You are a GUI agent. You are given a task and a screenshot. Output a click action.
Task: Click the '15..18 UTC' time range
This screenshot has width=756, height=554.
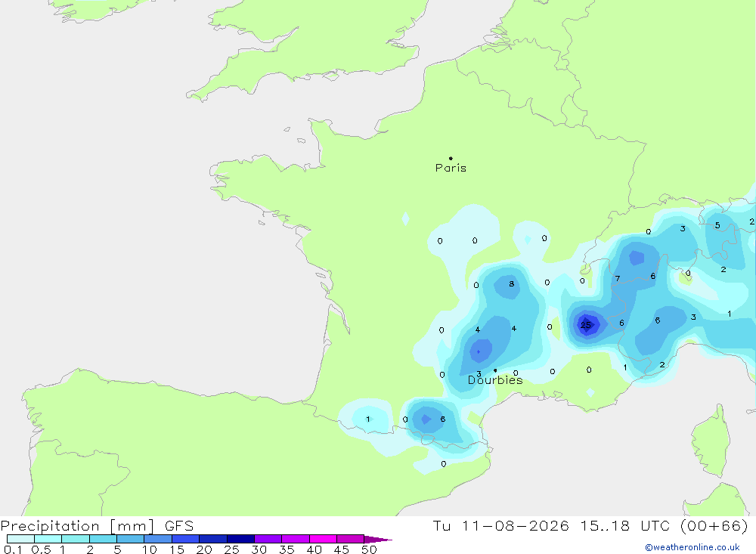[x=627, y=525]
